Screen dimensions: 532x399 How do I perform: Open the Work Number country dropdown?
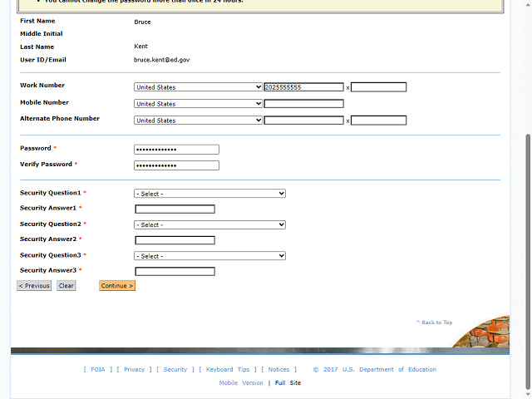198,87
